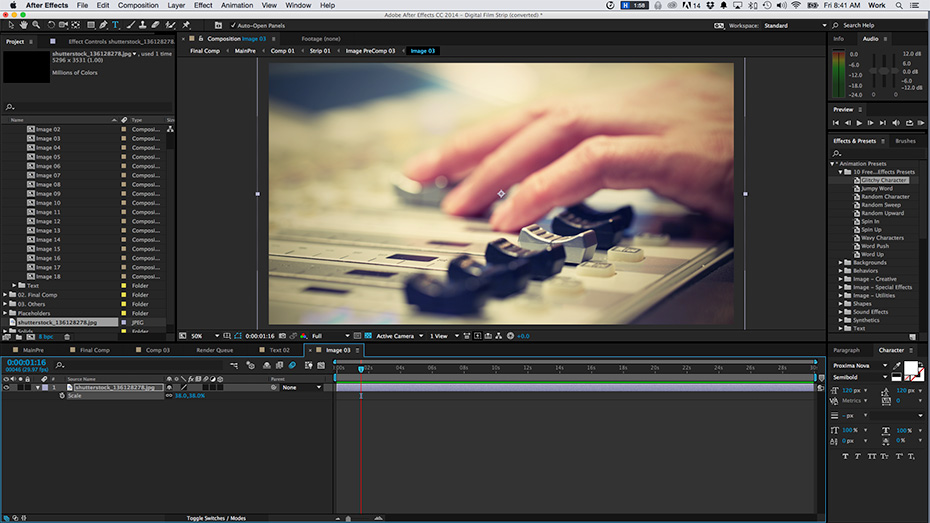Select the Brush tool

[x=130, y=25]
